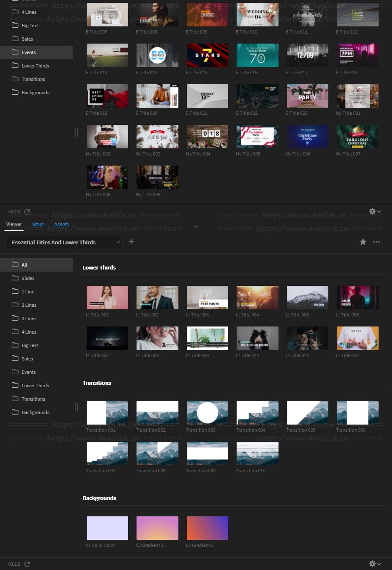
Task: Click the folder icon beside 3 Lines
Action: [15, 318]
